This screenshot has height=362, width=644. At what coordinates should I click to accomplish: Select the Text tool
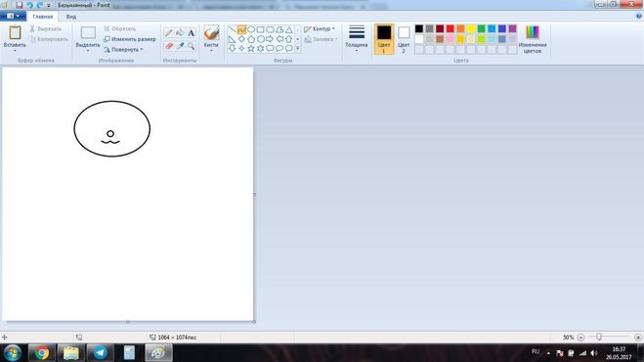click(x=191, y=33)
